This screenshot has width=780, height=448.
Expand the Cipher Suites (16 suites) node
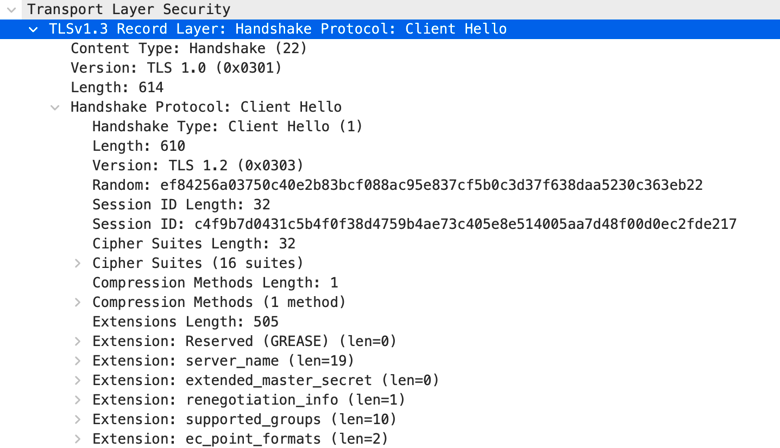78,263
